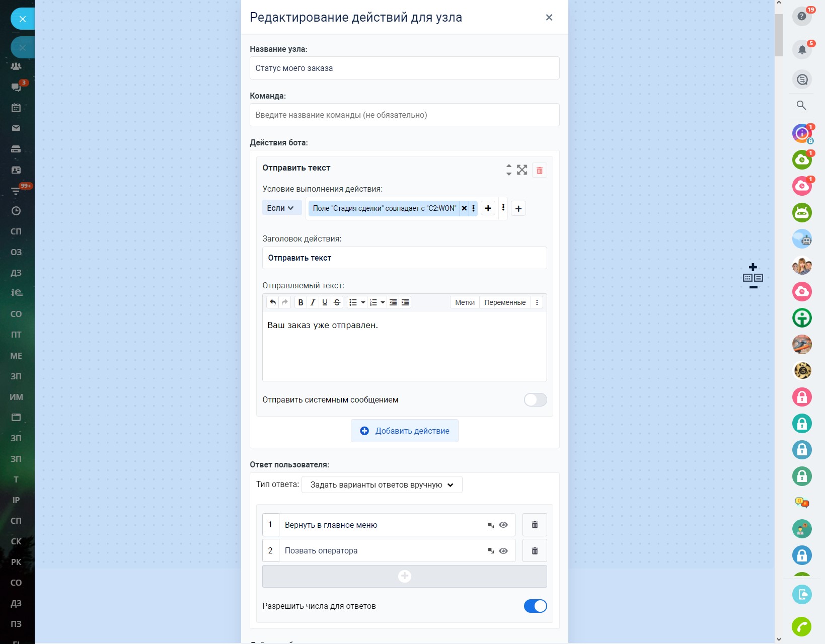
Task: Click the green phone call button
Action: tap(802, 627)
